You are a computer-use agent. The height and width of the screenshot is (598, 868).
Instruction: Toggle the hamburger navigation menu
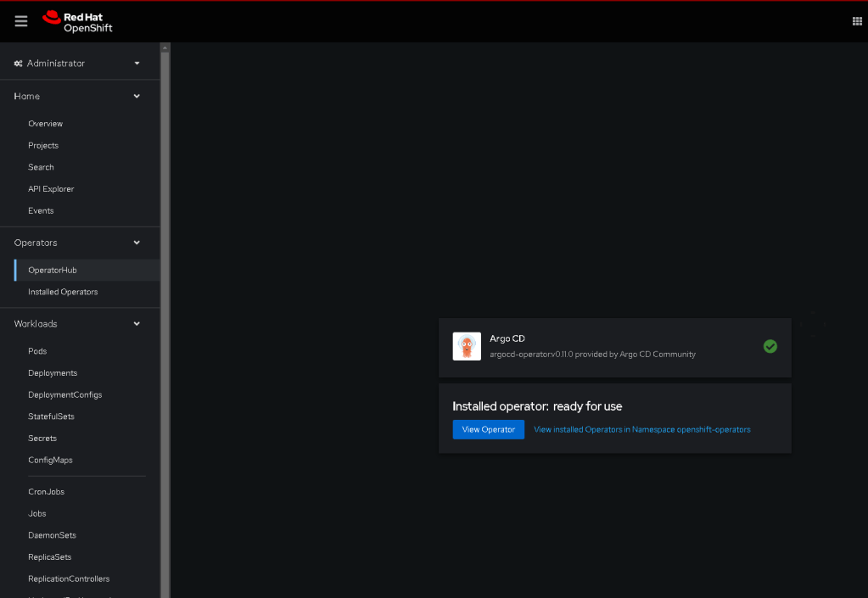click(21, 21)
